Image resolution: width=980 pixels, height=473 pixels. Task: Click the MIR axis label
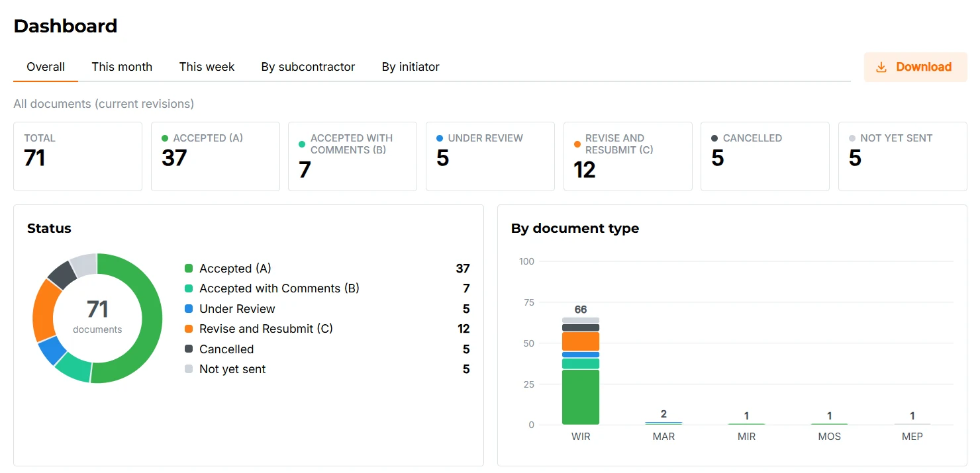(746, 437)
